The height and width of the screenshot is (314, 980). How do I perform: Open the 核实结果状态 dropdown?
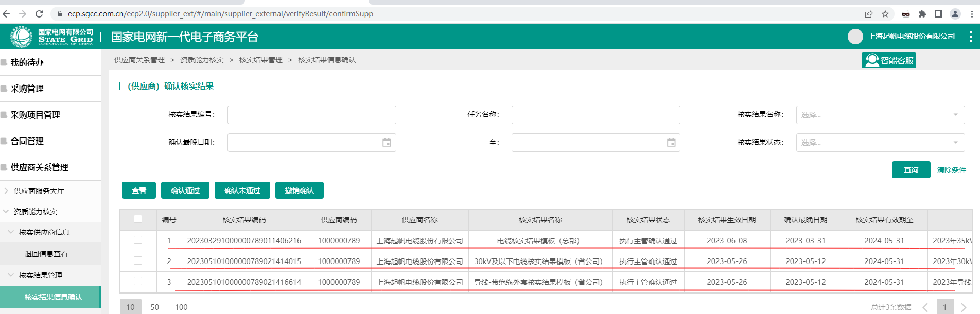click(880, 143)
